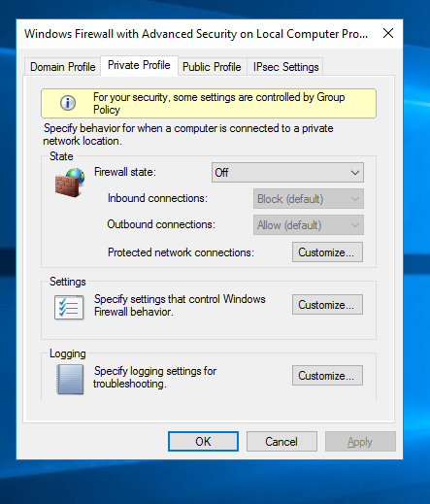The image size is (430, 504).
Task: Switch to the Domain Profile tab
Action: coord(63,67)
